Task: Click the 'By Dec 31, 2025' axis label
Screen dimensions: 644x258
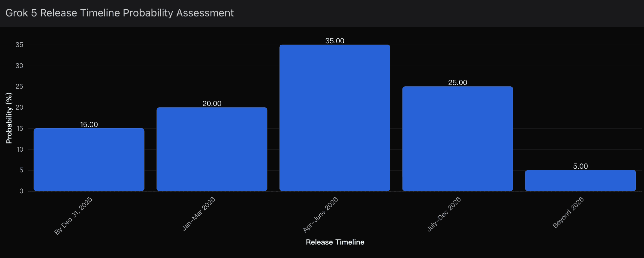Action: pos(73,216)
